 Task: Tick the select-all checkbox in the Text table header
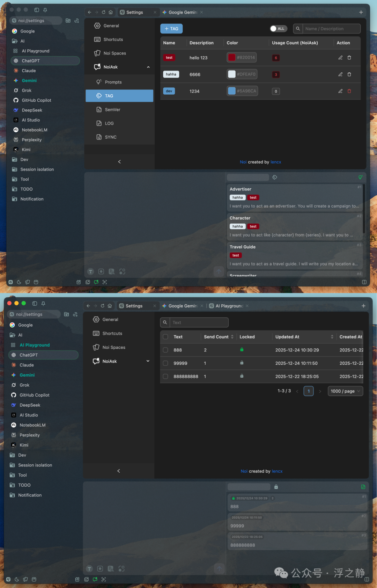coord(165,337)
